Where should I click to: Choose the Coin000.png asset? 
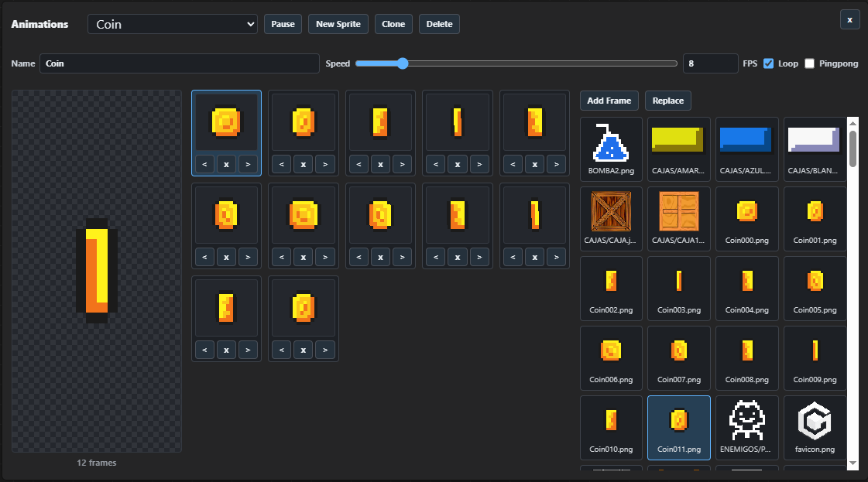tap(746, 219)
